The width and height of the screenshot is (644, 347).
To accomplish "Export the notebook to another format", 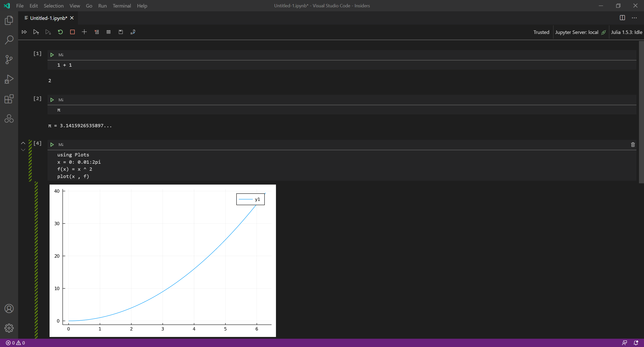I will 133,32.
